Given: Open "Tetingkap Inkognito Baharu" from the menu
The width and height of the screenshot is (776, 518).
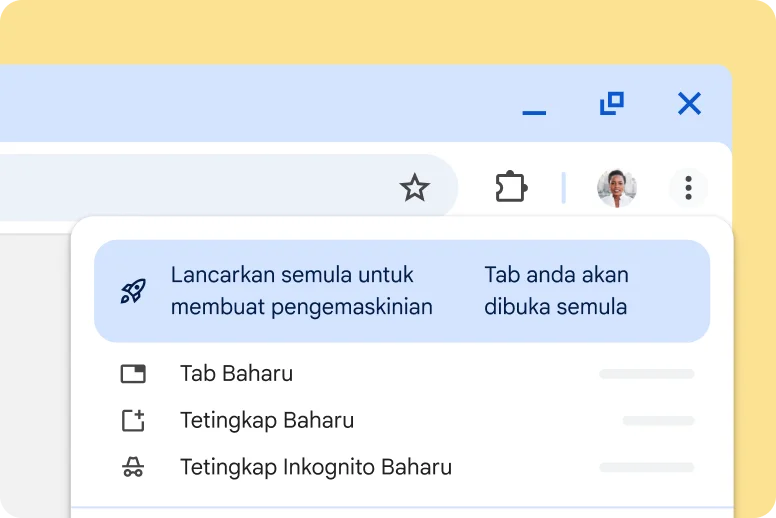Looking at the screenshot, I should [315, 467].
